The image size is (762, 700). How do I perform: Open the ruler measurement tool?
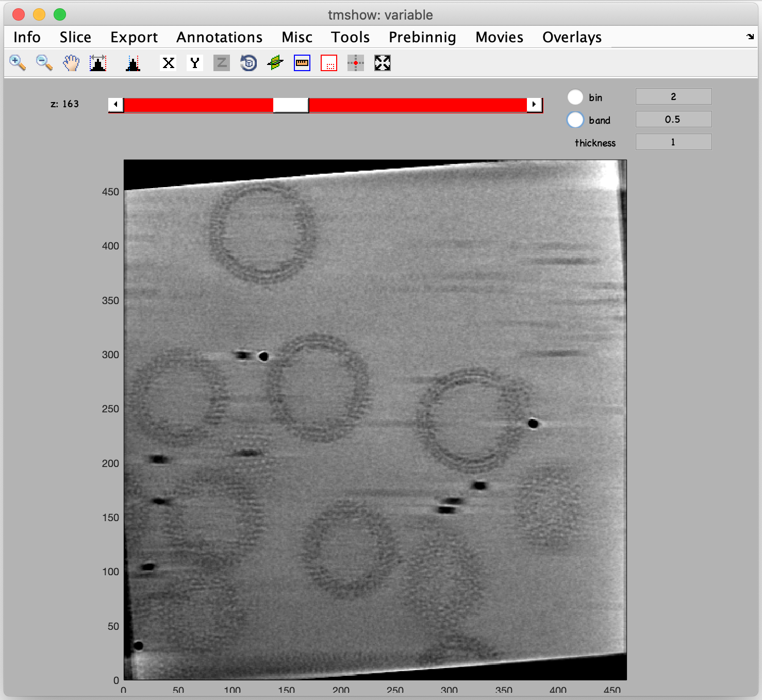302,63
